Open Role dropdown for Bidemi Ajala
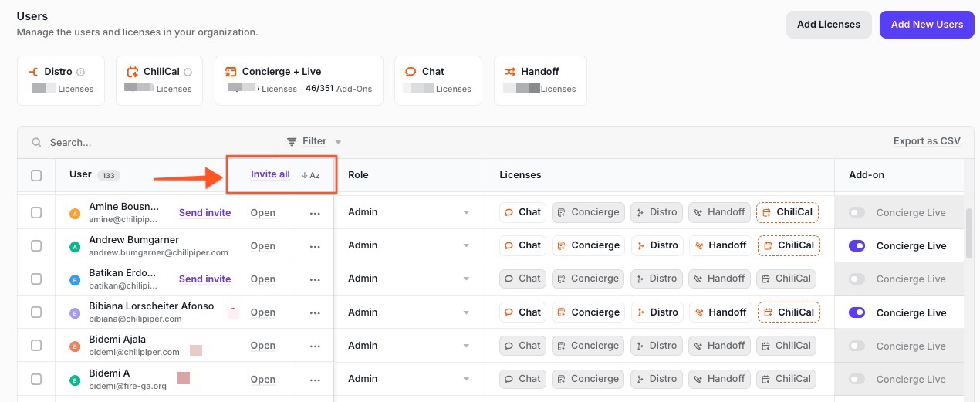This screenshot has height=402, width=980. (409, 346)
